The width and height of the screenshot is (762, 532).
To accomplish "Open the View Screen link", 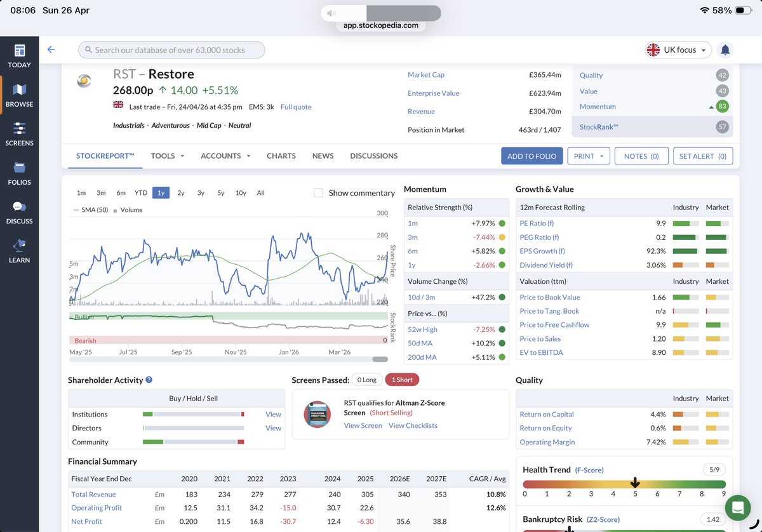I will coord(363,425).
